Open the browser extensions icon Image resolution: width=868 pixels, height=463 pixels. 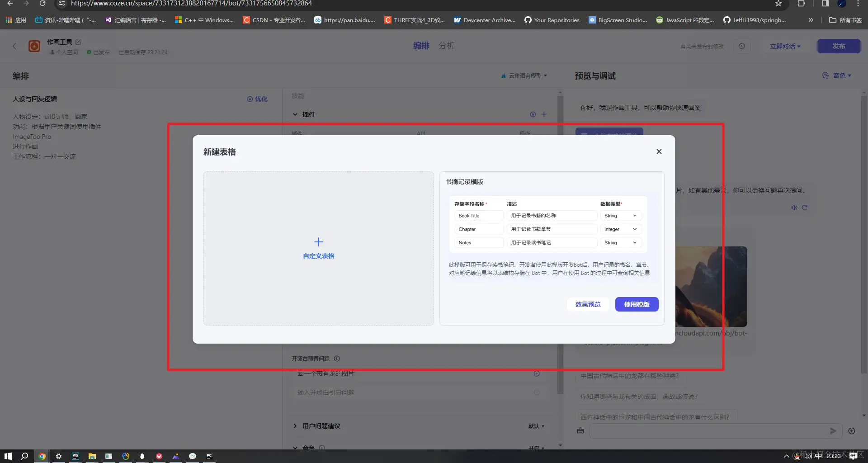point(801,4)
